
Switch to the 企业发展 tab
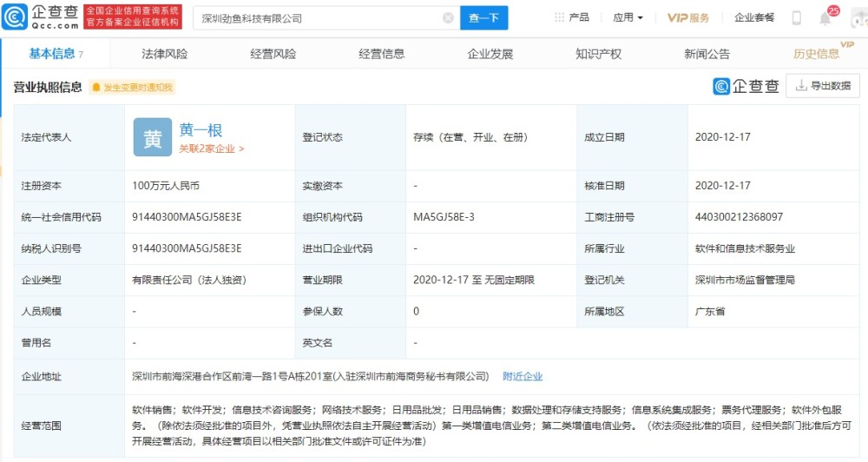(x=490, y=54)
